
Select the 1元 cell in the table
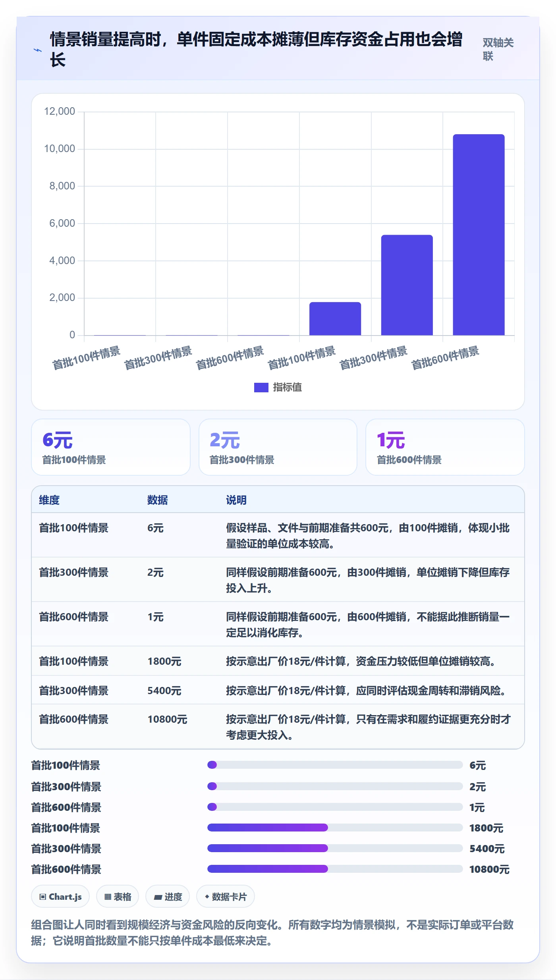click(x=155, y=617)
